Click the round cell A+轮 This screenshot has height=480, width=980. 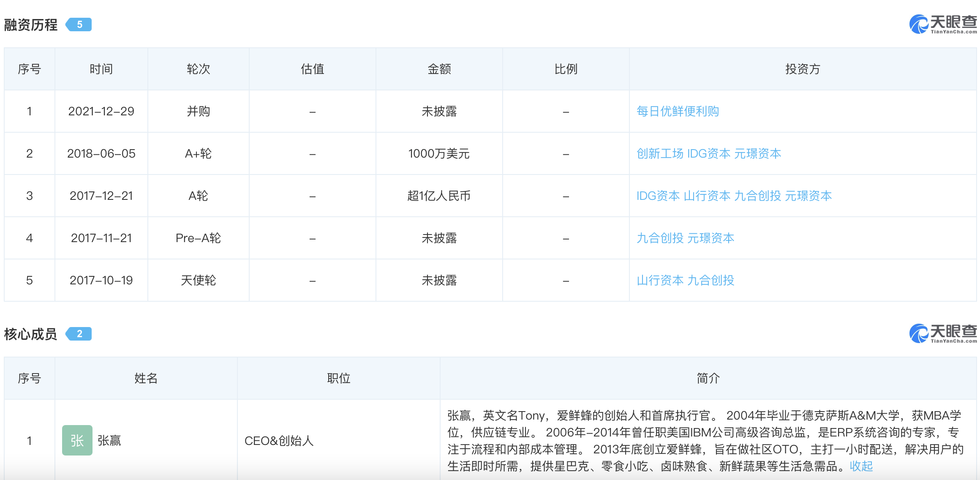point(199,153)
